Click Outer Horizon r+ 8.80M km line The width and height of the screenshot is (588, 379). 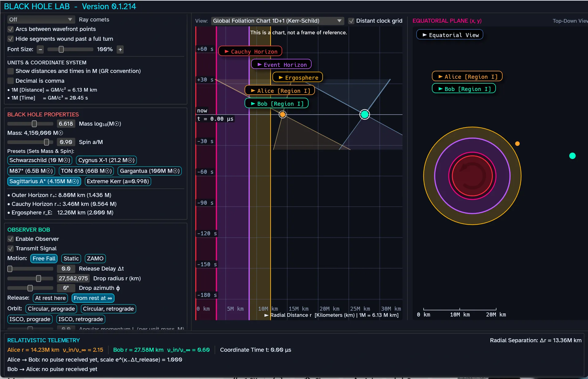pos(59,195)
